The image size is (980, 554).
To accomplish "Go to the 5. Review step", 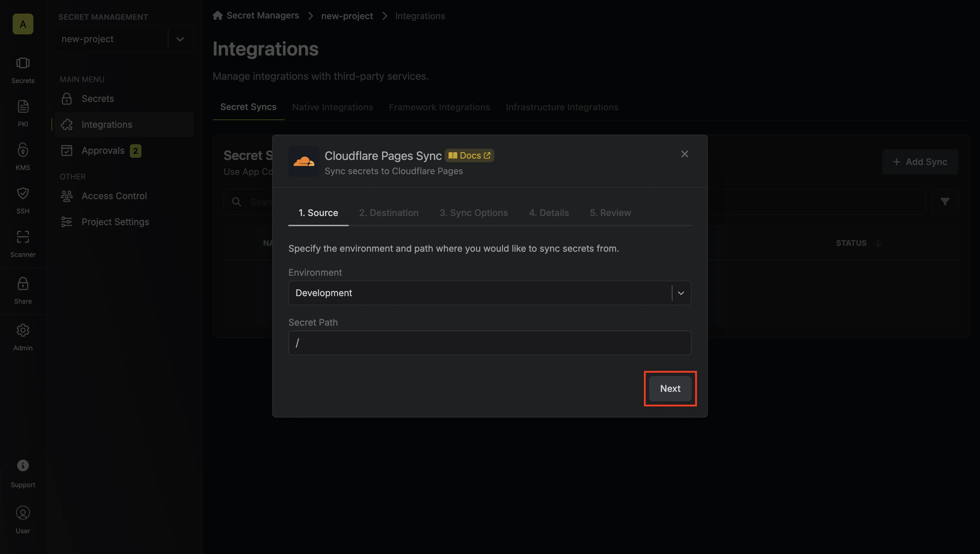I will coord(610,212).
